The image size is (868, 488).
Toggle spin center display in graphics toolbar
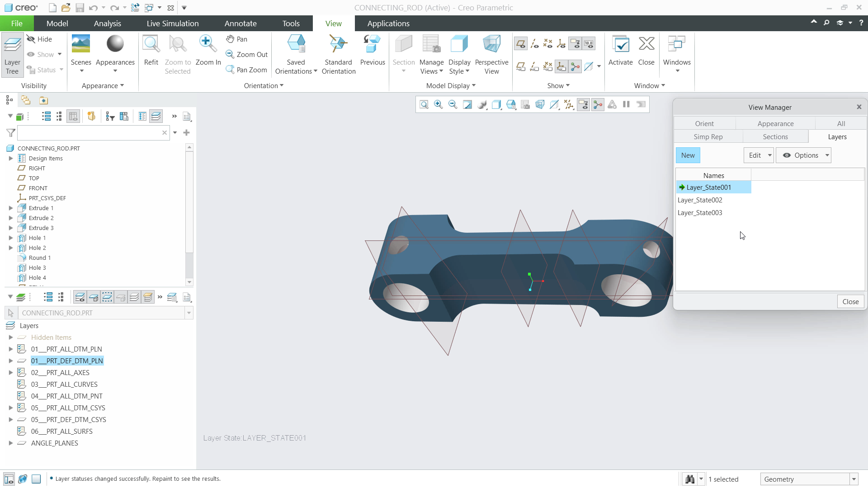[x=598, y=105]
